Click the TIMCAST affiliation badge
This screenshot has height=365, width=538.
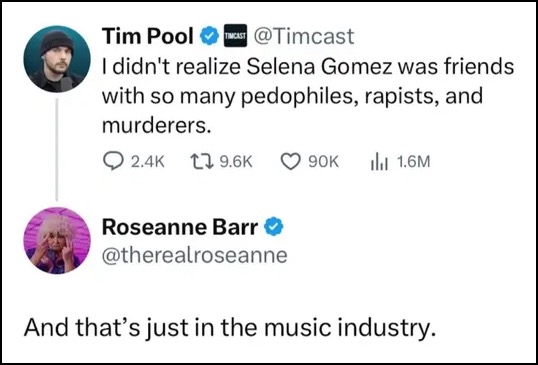(235, 36)
